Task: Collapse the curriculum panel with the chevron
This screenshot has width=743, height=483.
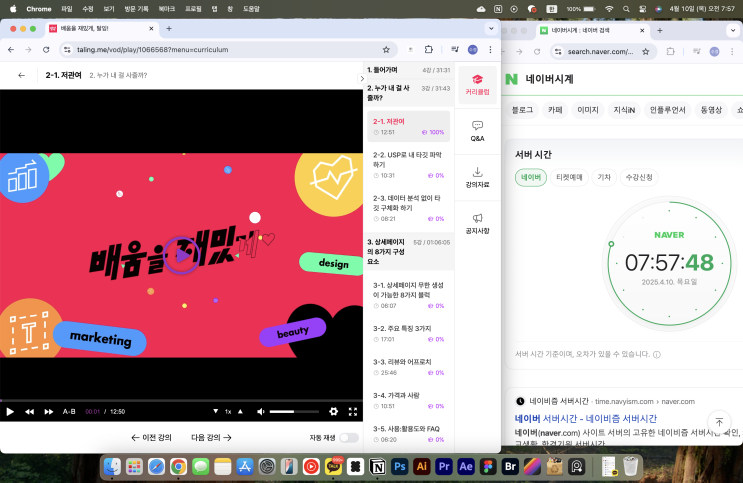Action: 362,79
